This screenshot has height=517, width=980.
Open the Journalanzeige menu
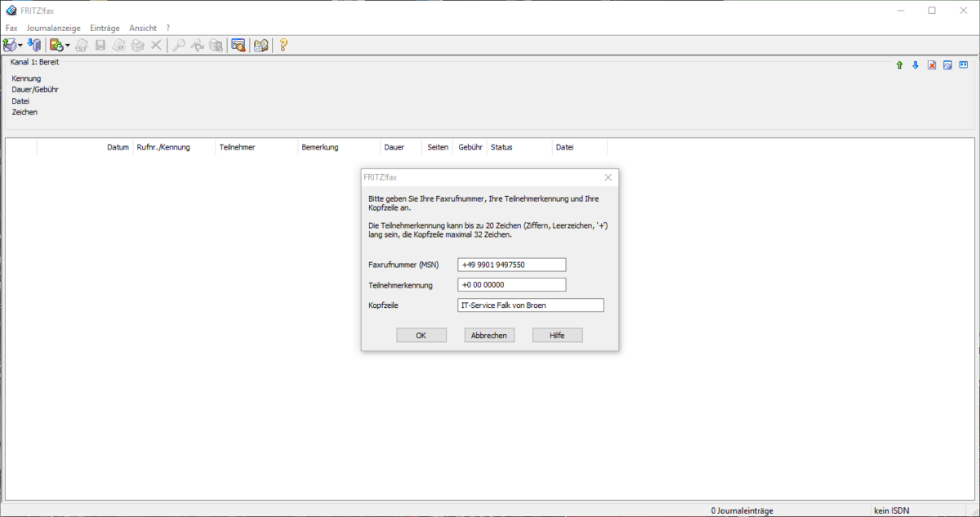click(53, 28)
